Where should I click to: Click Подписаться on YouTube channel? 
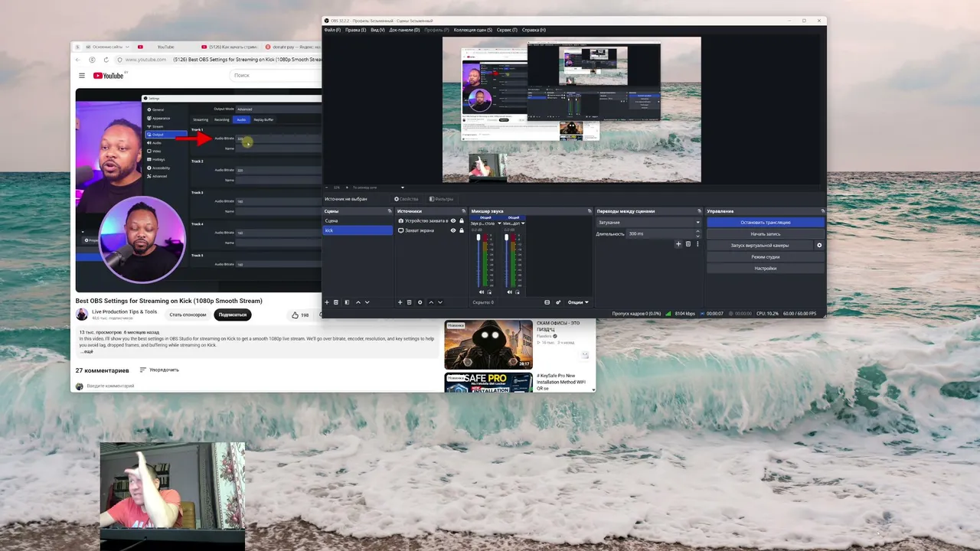coord(233,315)
